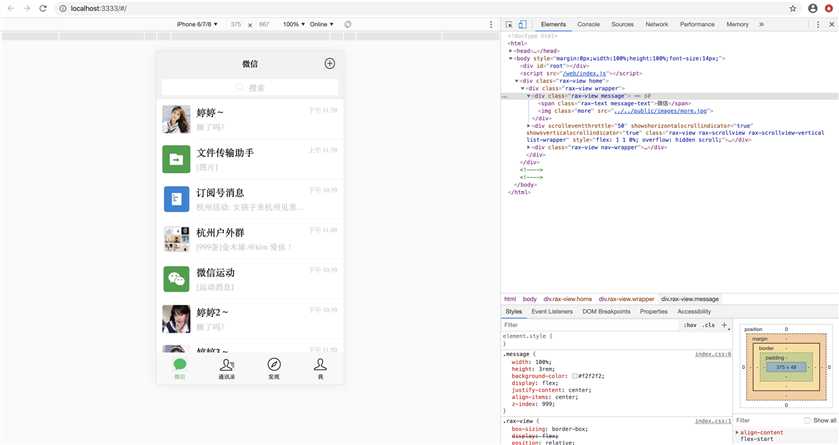Open the Online throttling dropdown
This screenshot has height=445, width=839.
321,25
